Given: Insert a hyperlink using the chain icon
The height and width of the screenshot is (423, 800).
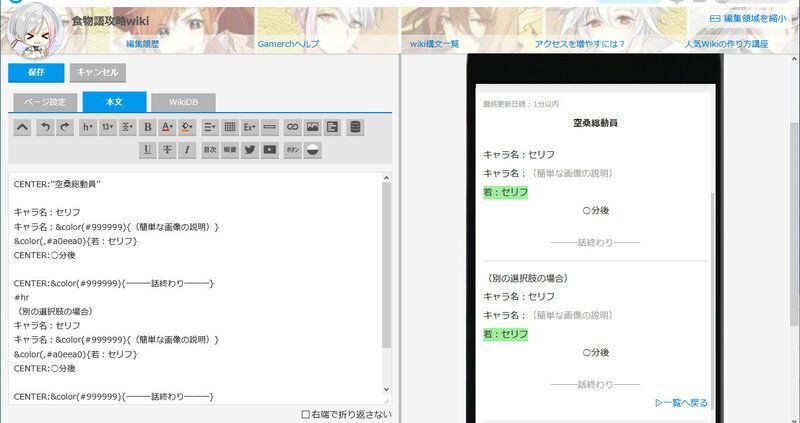Looking at the screenshot, I should (x=292, y=127).
